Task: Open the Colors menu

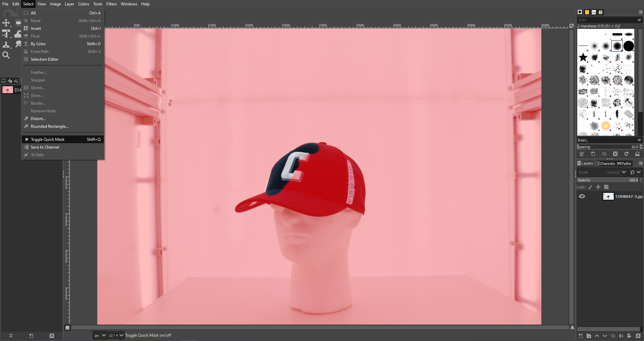Action: (84, 4)
